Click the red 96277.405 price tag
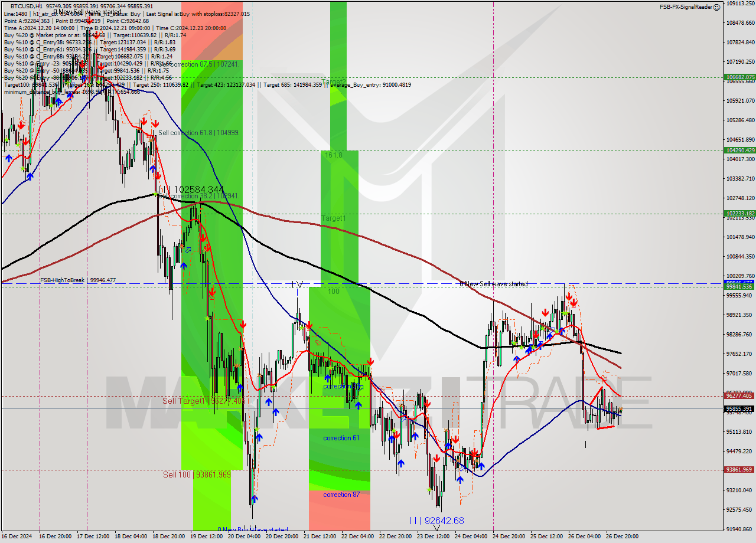The height and width of the screenshot is (543, 756). 739,396
